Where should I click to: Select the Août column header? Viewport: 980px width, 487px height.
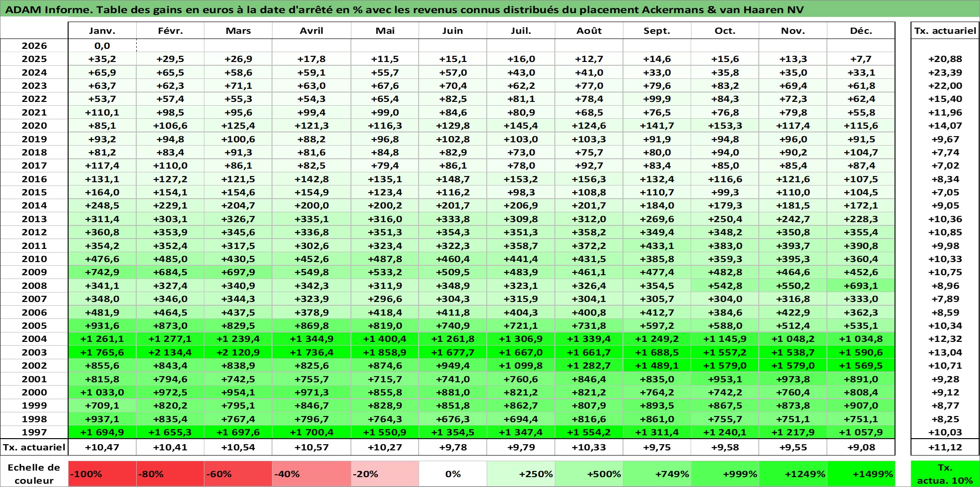pyautogui.click(x=589, y=31)
